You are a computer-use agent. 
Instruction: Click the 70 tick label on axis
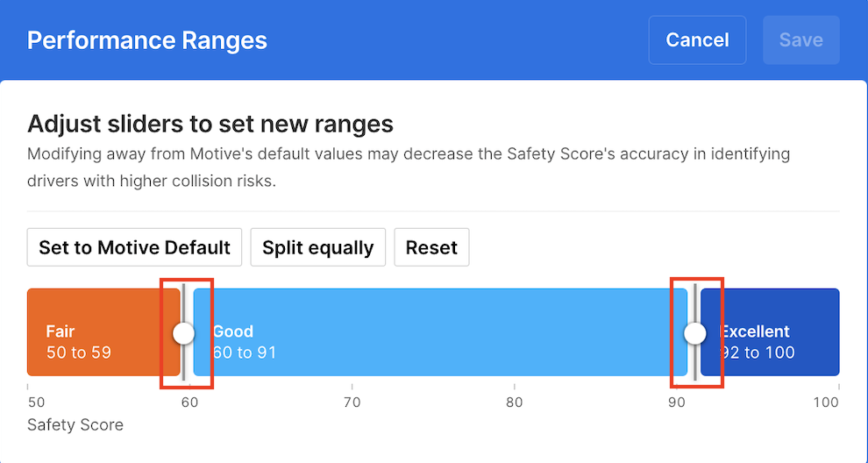pos(352,402)
